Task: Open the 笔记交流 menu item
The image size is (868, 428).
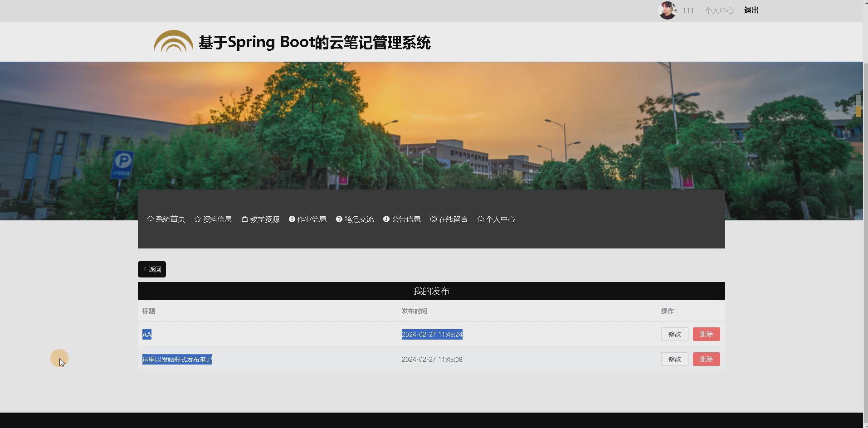Action: point(359,219)
